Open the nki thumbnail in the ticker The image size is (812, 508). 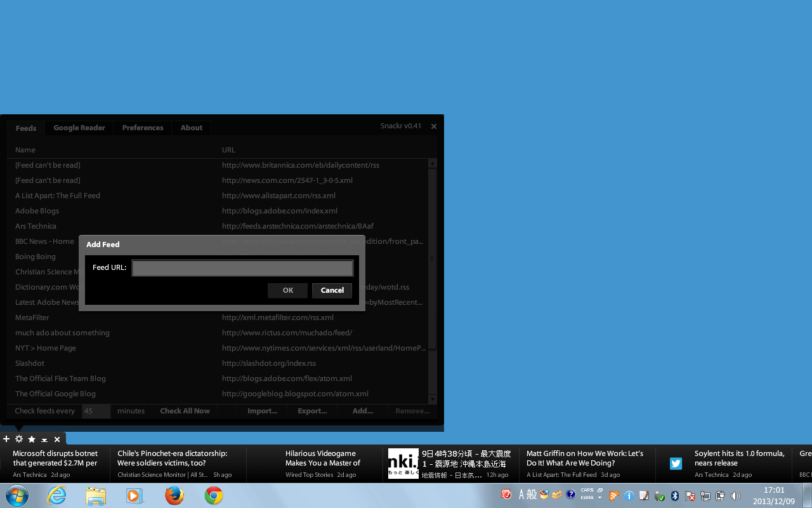403,464
